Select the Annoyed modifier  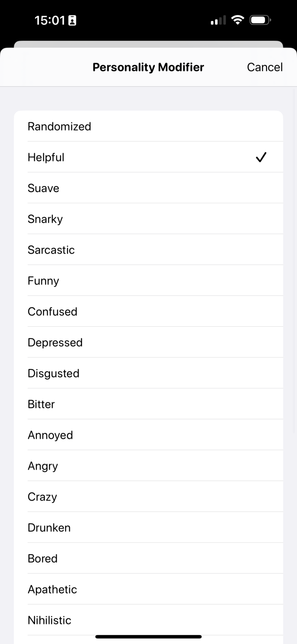[50, 435]
